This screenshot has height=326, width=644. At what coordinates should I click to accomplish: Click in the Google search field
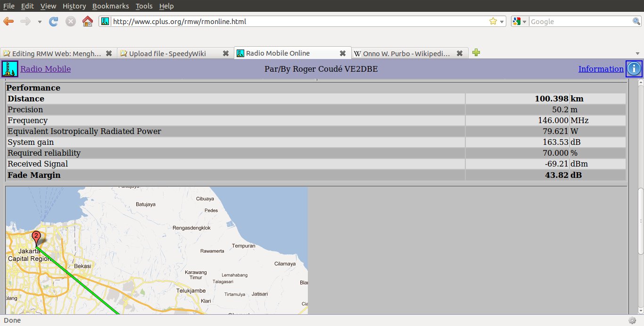pos(580,21)
